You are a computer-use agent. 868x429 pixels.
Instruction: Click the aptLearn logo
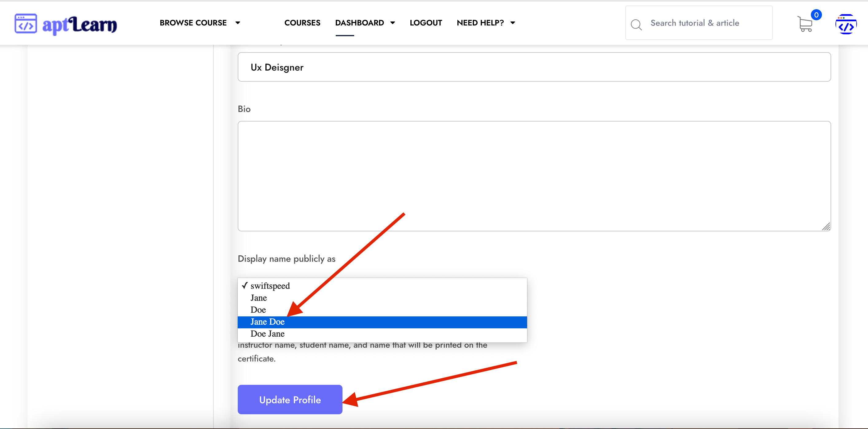click(66, 24)
